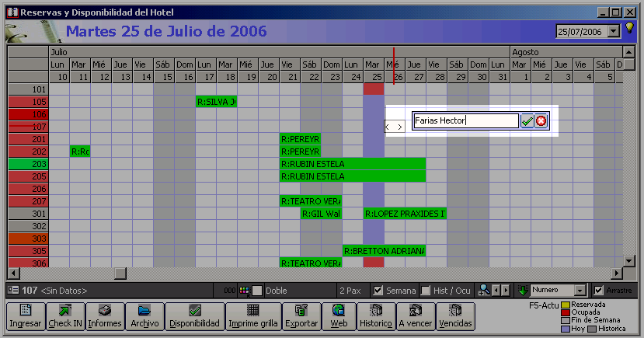The image size is (644, 338).
Task: Open the Informes reports button
Action: pos(103,316)
